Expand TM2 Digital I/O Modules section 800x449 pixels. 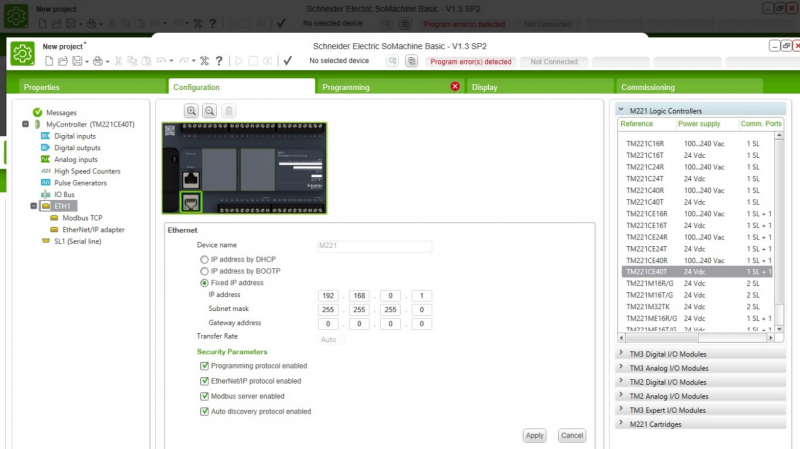click(x=621, y=381)
